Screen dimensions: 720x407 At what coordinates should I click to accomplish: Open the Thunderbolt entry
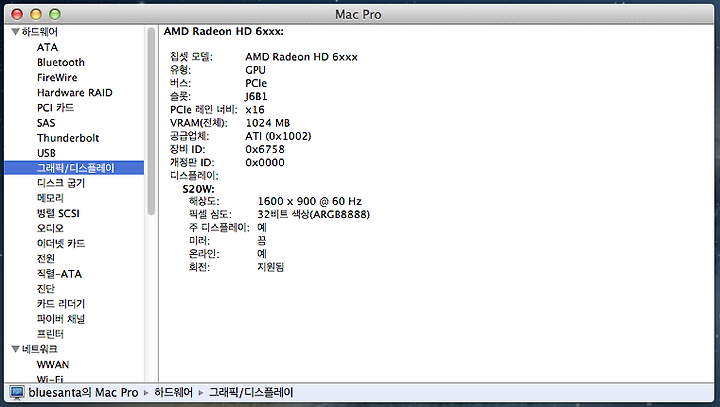pos(68,138)
